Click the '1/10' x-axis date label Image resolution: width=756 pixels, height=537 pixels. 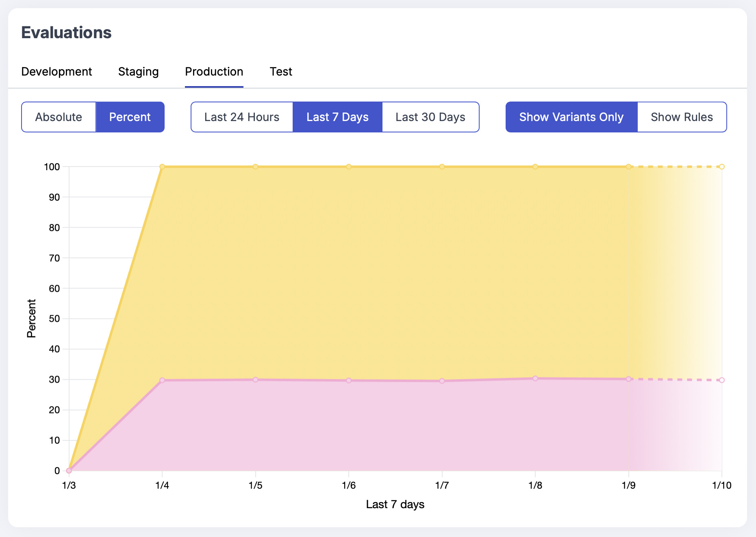pos(722,485)
